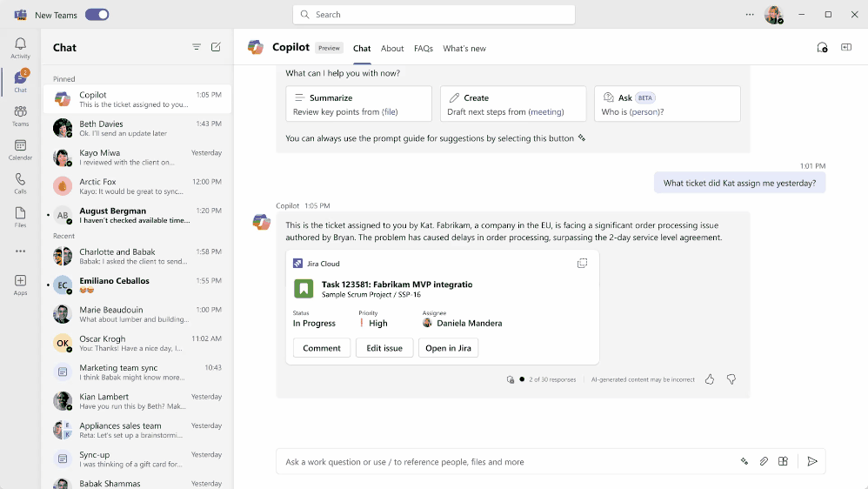Open Calls from the left rail

[21, 184]
